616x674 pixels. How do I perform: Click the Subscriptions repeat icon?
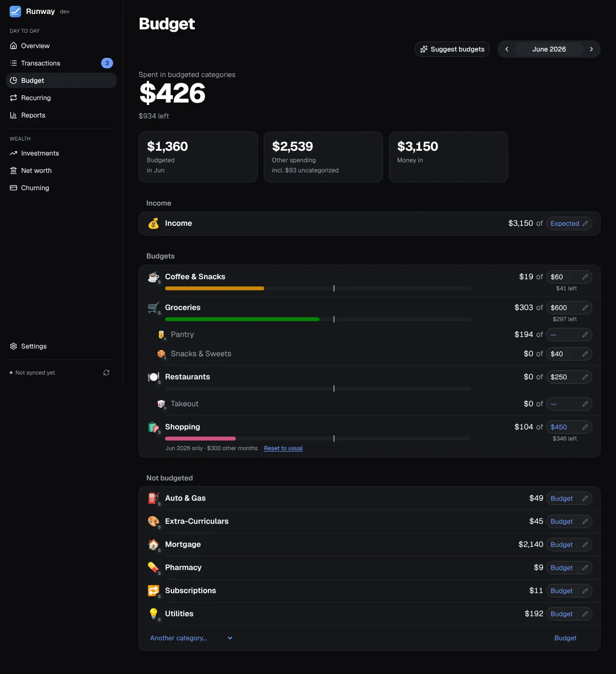pos(154,591)
